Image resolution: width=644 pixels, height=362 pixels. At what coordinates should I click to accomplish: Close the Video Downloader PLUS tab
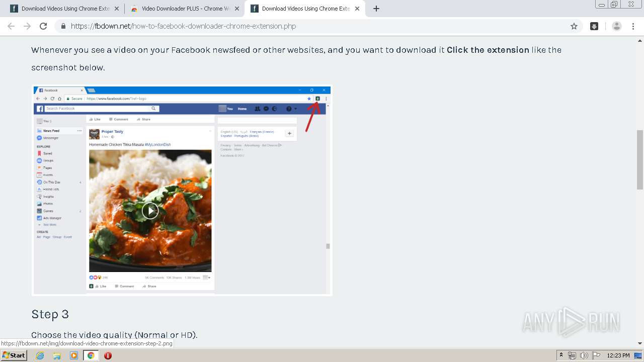click(236, 9)
